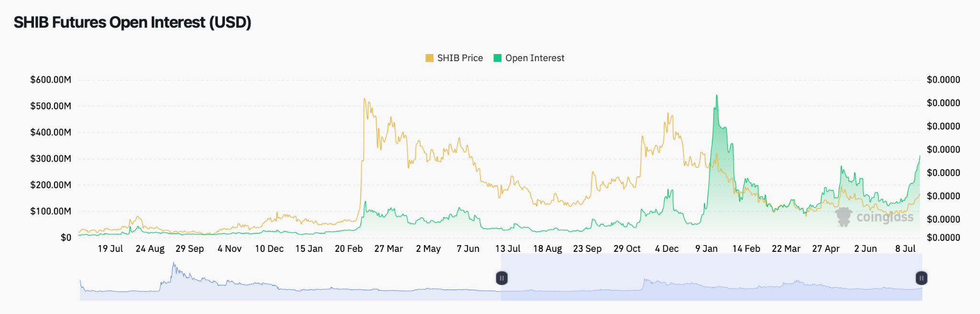This screenshot has height=314, width=980.
Task: Select the 2 Jun date label
Action: pyautogui.click(x=866, y=249)
